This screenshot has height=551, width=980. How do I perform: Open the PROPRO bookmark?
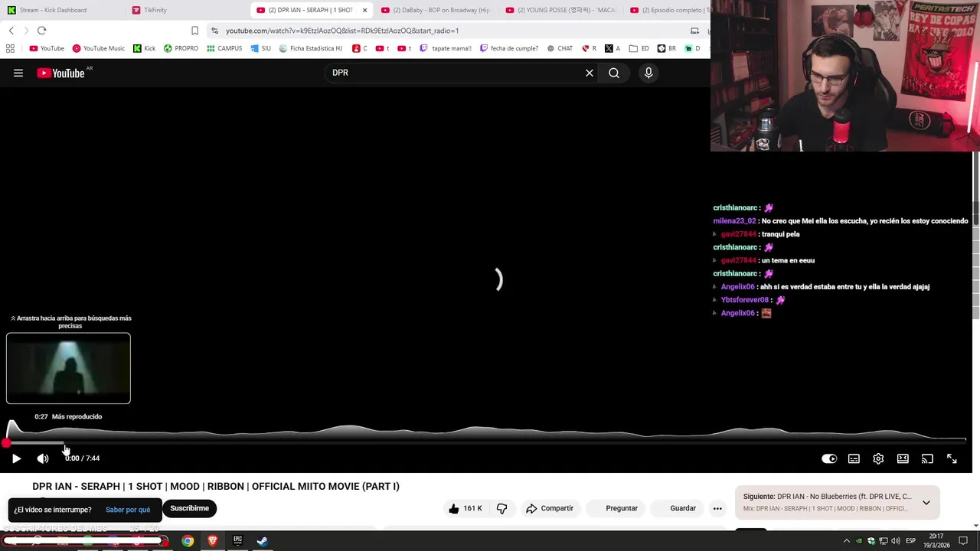click(x=181, y=48)
